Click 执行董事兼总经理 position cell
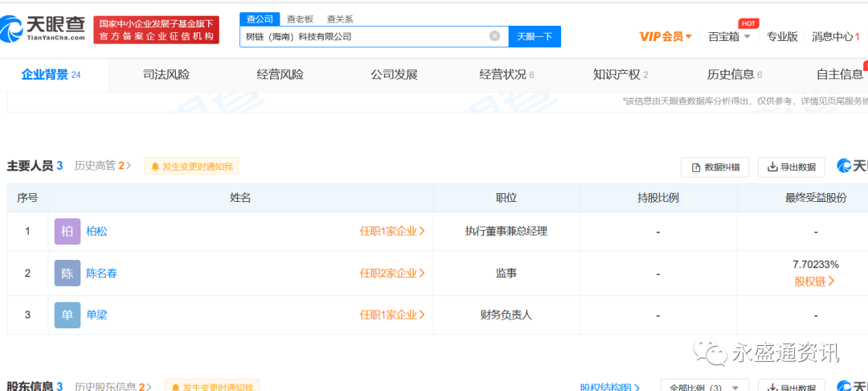The width and height of the screenshot is (868, 391). tap(506, 232)
